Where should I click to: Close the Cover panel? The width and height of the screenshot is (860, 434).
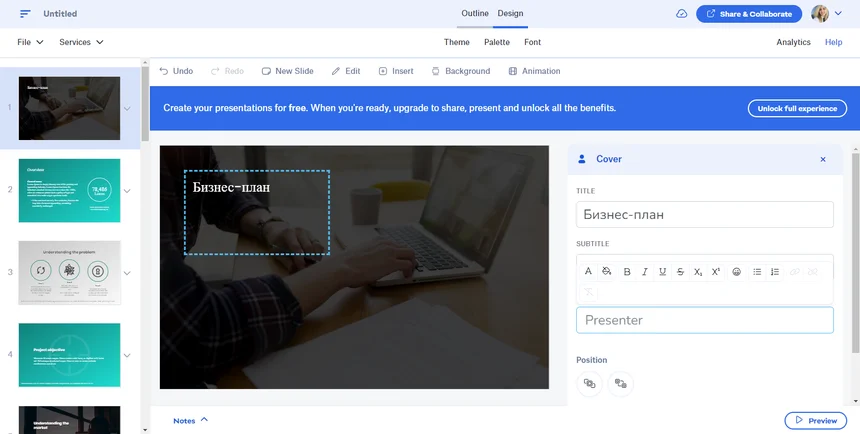[x=823, y=159]
